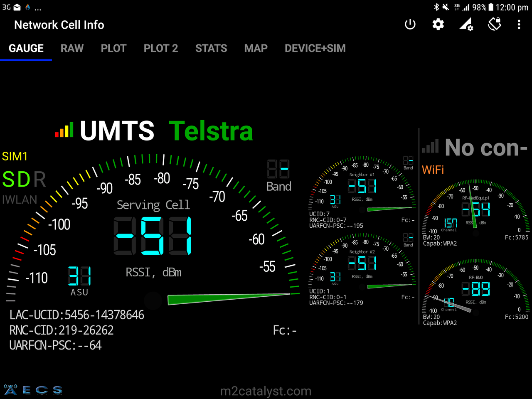Screen dimensions: 532x399
Task: Switch to the RAW tab
Action: (72, 48)
